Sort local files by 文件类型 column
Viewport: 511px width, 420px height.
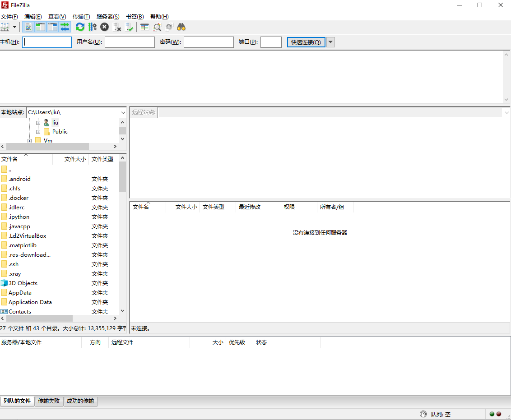click(x=104, y=159)
